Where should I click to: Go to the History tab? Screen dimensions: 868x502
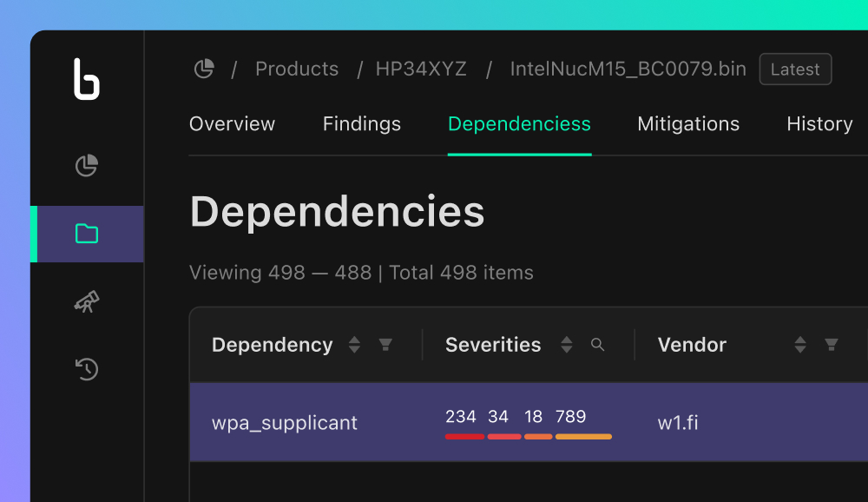click(x=819, y=124)
